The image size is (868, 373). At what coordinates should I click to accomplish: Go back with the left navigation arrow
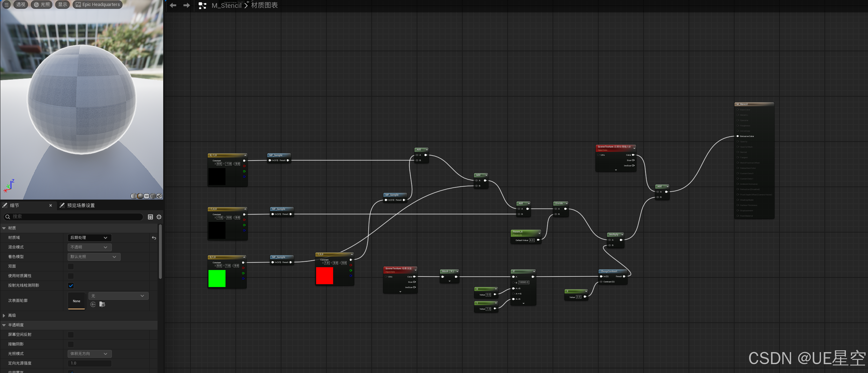tap(173, 5)
